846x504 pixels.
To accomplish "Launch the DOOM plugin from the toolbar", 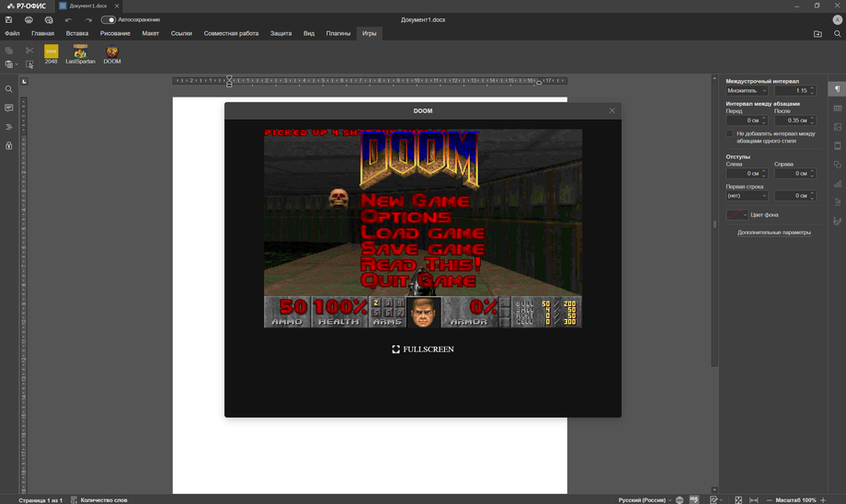I will point(112,54).
